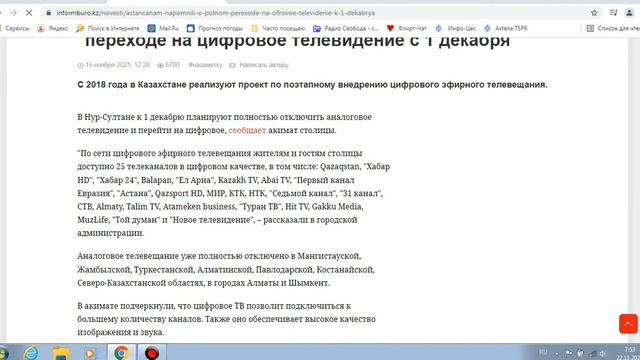Viewport: 640px width, 360px height.
Task: Switch to Chrome in the taskbar
Action: (x=121, y=353)
